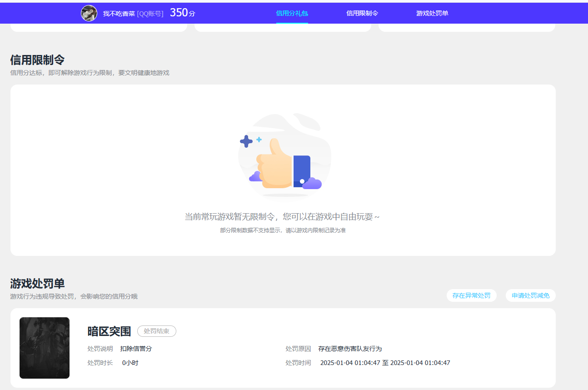
Task: Click the 游戏处罚单 section heading
Action: [37, 283]
